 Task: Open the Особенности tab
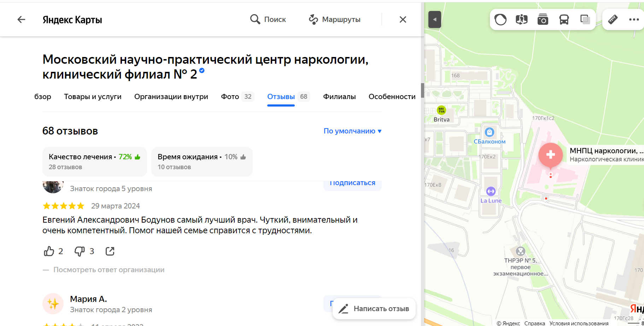(x=392, y=97)
